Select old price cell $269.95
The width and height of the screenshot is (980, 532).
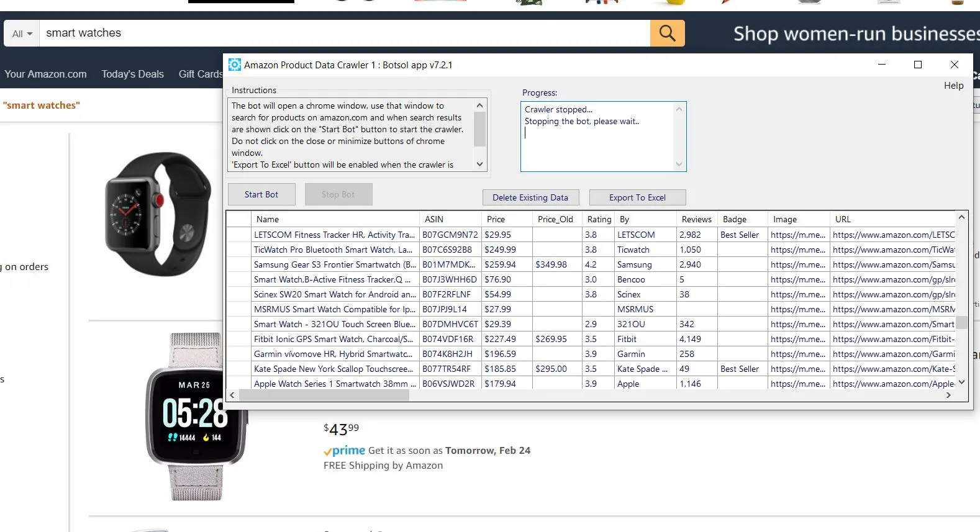(557, 339)
